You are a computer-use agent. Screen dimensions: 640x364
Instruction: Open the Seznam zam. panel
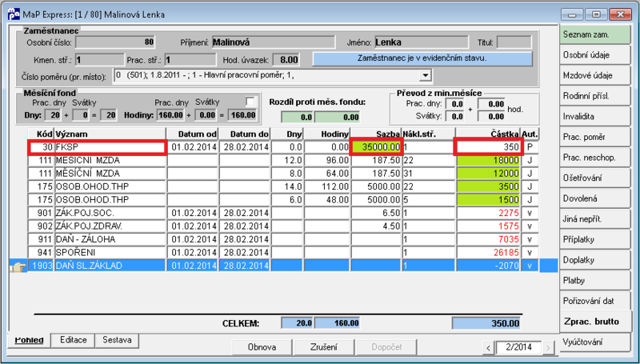click(x=594, y=34)
